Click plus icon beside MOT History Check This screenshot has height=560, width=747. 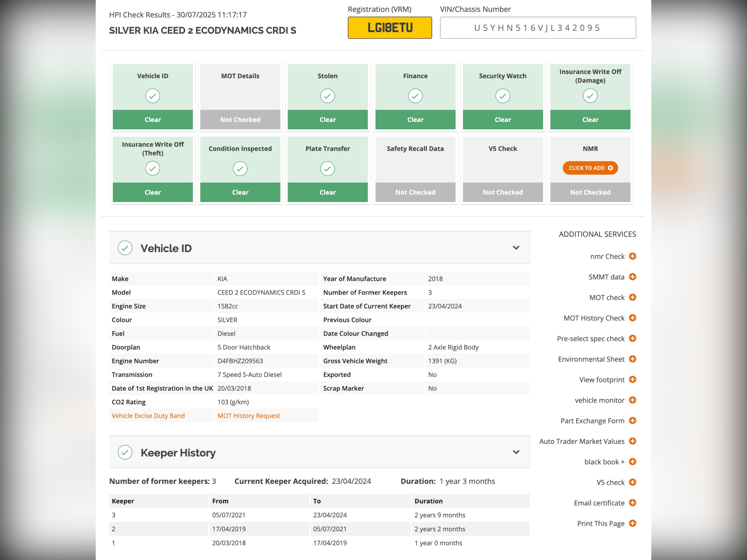click(633, 318)
